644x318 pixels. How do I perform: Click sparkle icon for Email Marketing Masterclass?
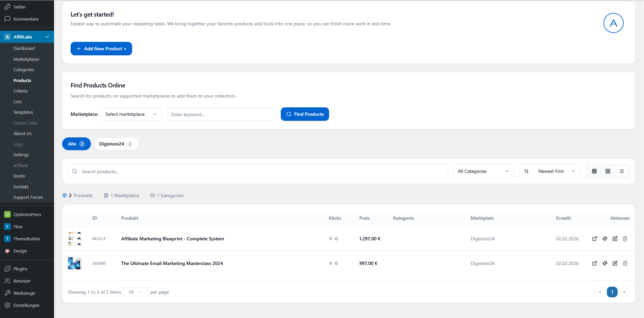tap(605, 263)
